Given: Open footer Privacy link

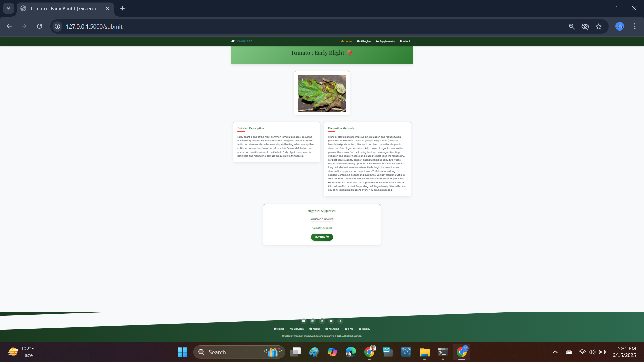Looking at the screenshot, I should coord(364,329).
